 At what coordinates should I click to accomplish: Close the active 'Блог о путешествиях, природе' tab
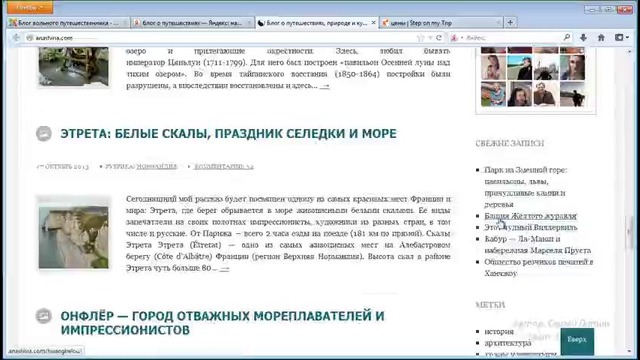[x=373, y=23]
